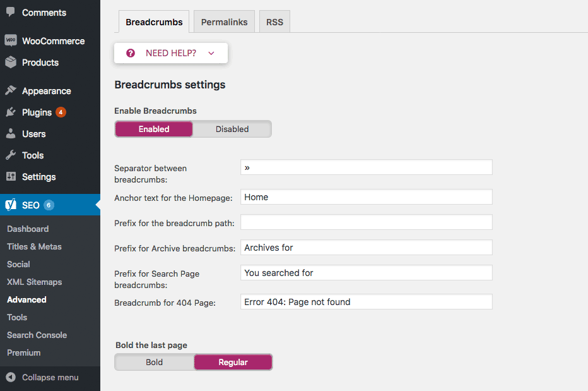Expand the NEED HELP? chevron

pyautogui.click(x=211, y=53)
